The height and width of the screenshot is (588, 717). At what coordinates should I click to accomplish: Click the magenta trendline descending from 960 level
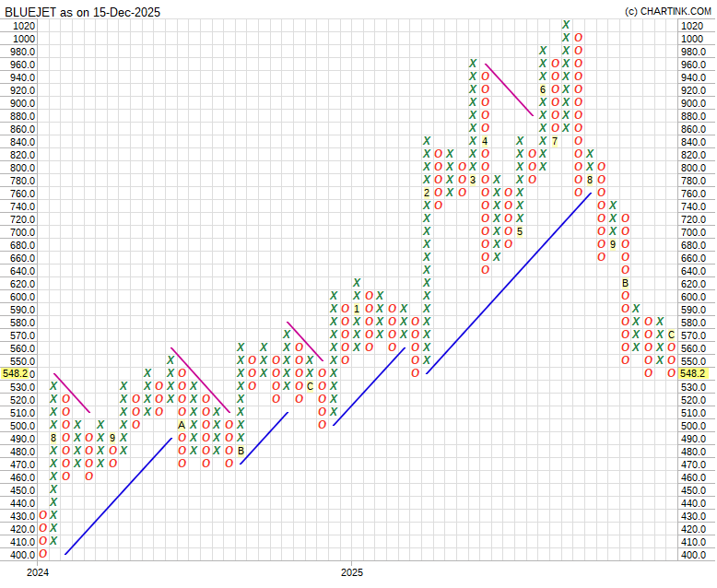click(x=509, y=89)
